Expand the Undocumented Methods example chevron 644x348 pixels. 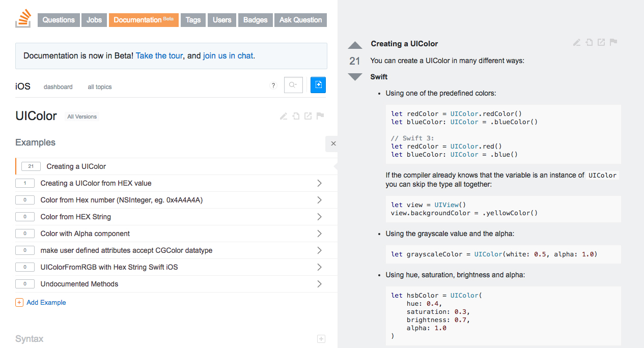(319, 284)
